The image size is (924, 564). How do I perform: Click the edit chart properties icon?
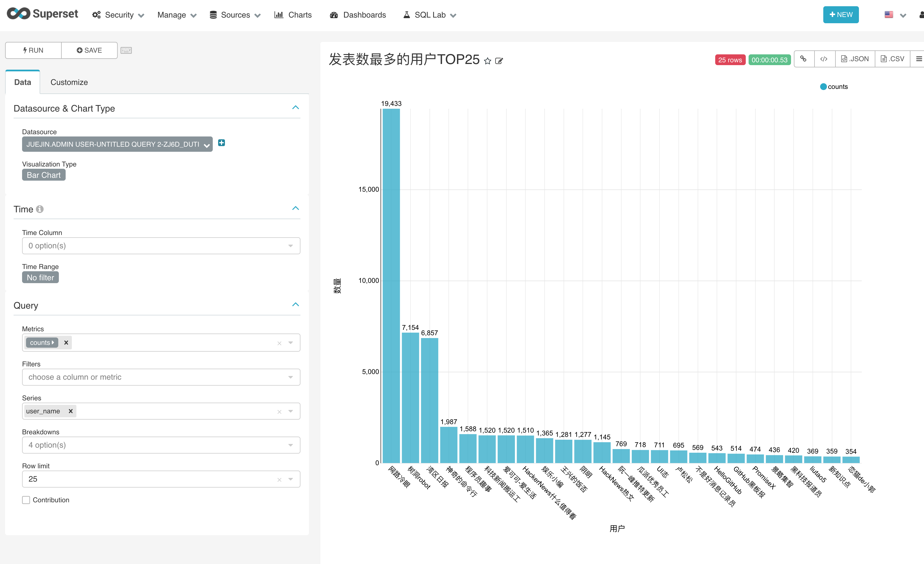[499, 61]
